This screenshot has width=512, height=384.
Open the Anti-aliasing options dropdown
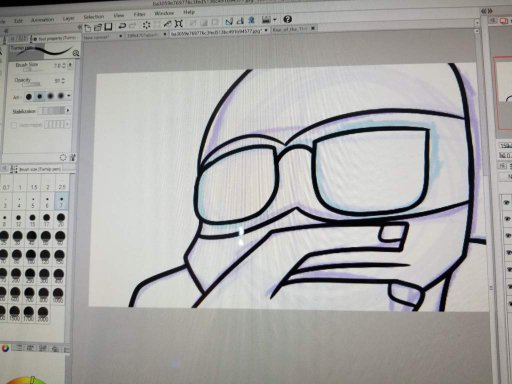[x=69, y=96]
